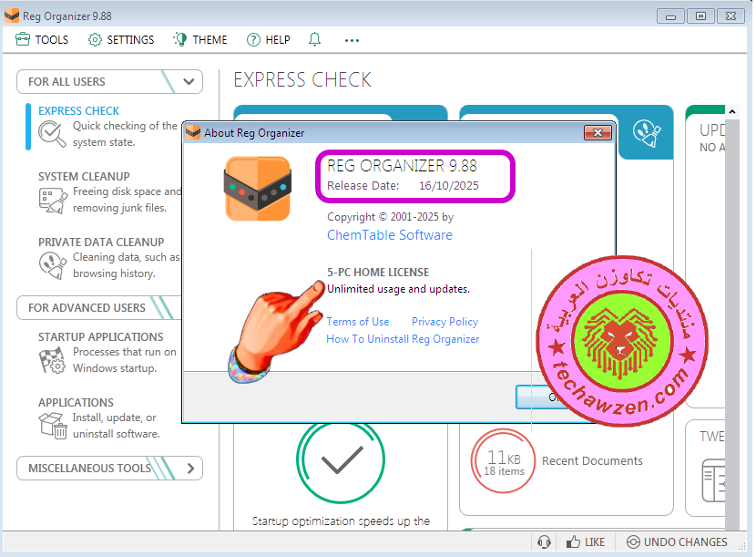Screen dimensions: 756x557
Task: Click the About dialog title icon
Action: 193,132
